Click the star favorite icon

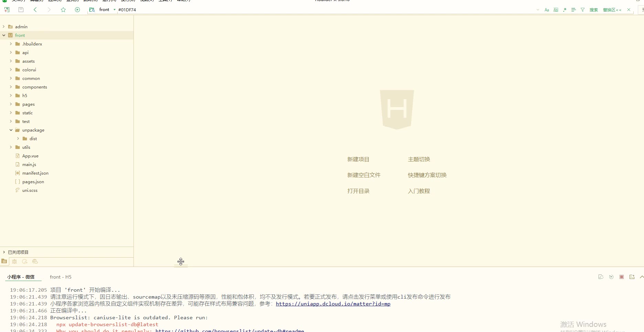(63, 10)
